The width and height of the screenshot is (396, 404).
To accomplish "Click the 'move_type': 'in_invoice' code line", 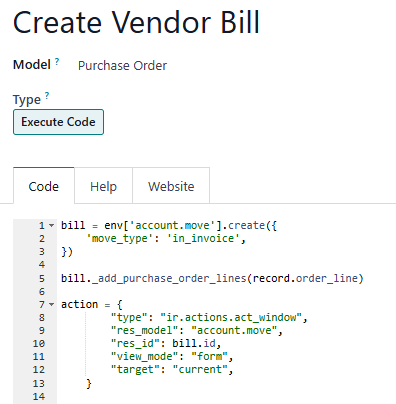I will pyautogui.click(x=166, y=239).
